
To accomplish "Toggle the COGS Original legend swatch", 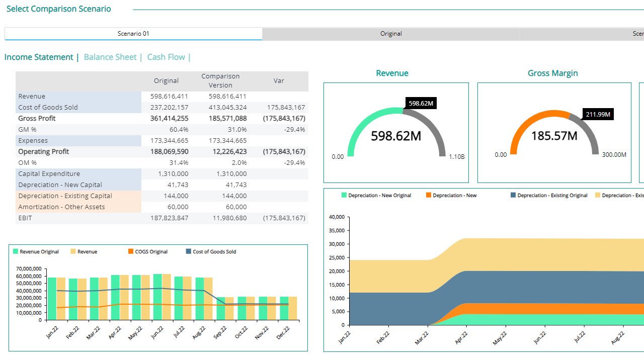I will pos(131,251).
